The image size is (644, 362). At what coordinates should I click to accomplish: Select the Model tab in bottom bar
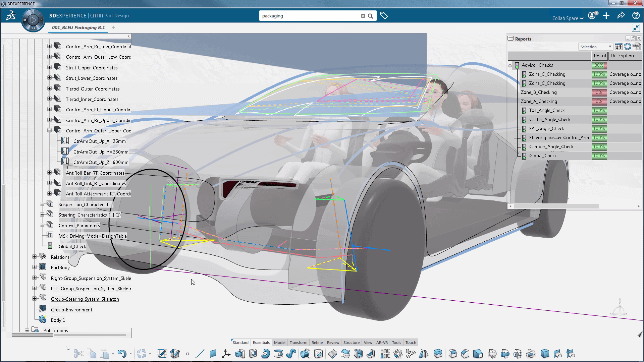279,343
